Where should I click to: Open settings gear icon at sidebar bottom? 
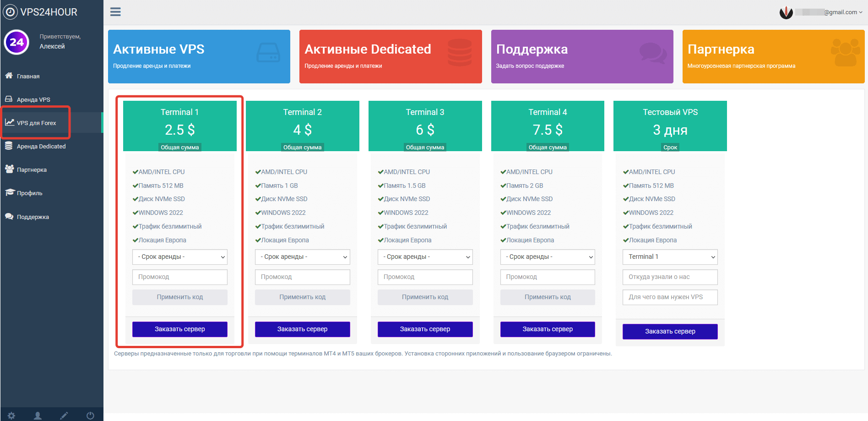[11, 416]
